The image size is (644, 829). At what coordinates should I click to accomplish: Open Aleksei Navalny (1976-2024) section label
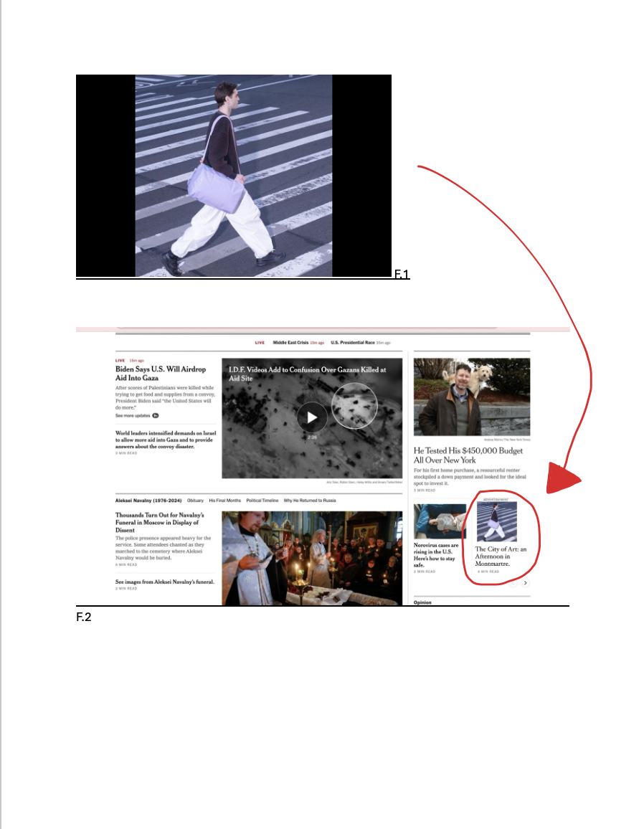(x=148, y=500)
